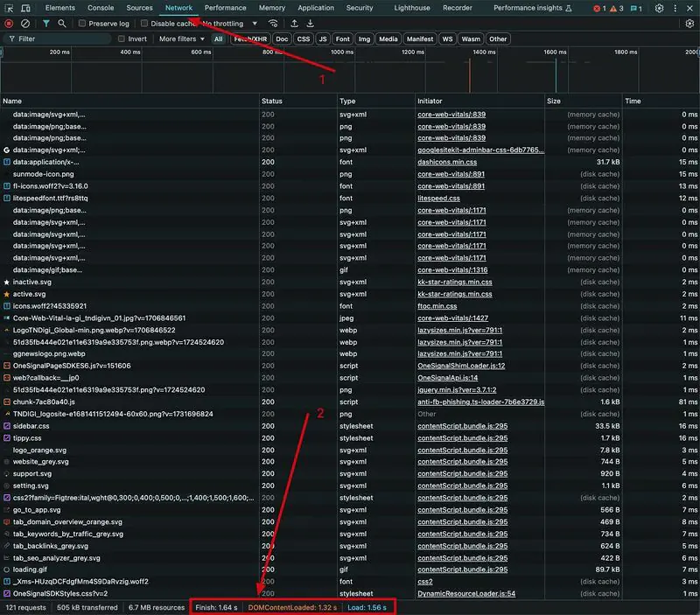Viewport: 700px width, 615px height.
Task: Open DevTools three-dot menu
Action: 675,8
